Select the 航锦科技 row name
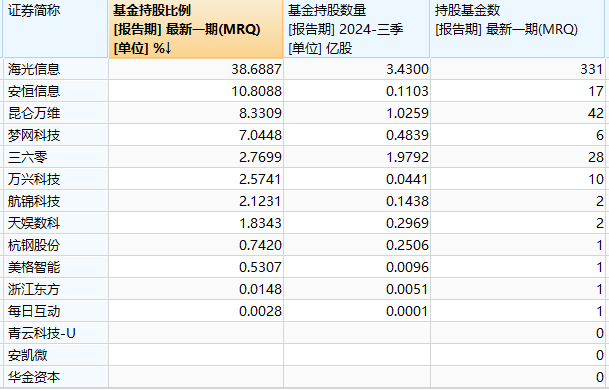The height and width of the screenshot is (390, 609). (34, 201)
